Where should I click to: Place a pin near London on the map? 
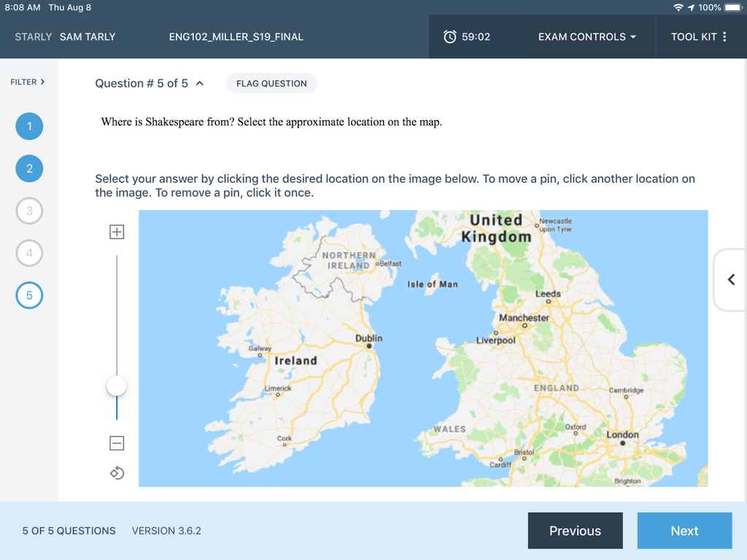coord(622,441)
